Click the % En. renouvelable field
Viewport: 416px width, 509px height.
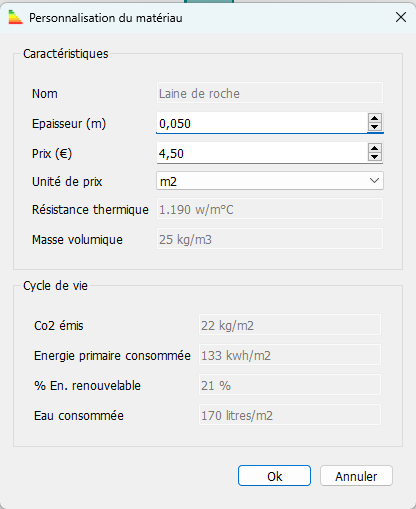coord(290,385)
